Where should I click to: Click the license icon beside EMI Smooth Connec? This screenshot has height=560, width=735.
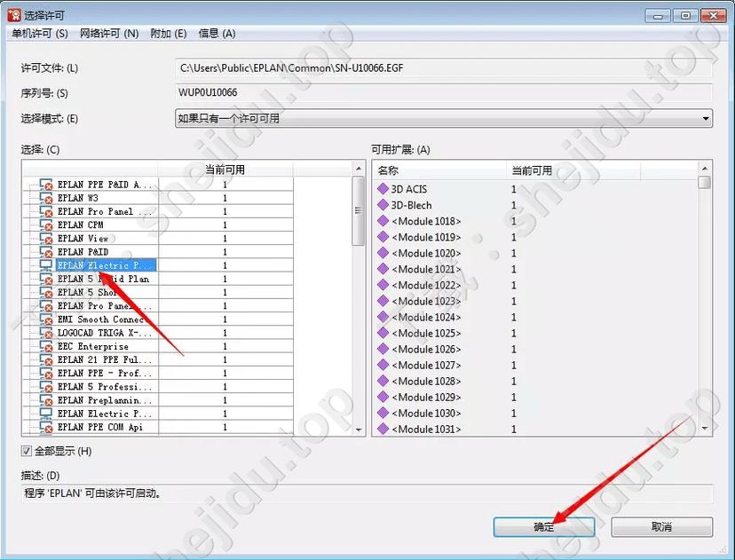46,319
